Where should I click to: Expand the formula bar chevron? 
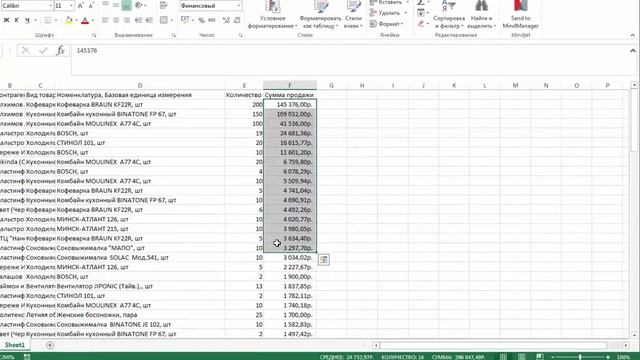[633, 51]
